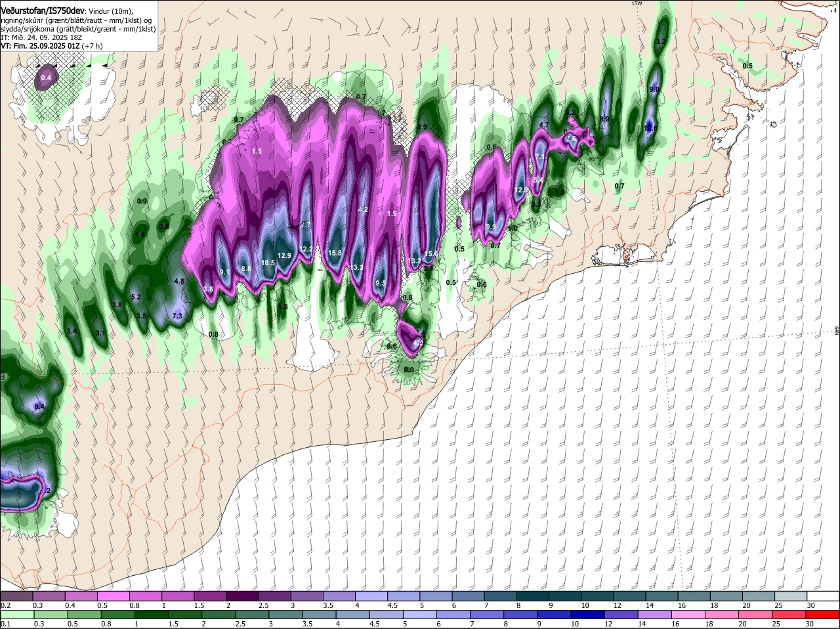Select the 9.0 value label

[x=654, y=89]
